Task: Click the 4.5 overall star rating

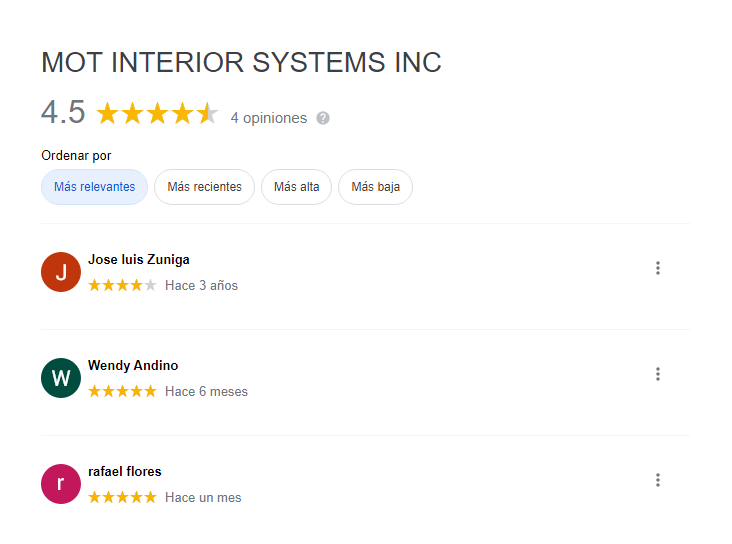Action: pos(156,114)
